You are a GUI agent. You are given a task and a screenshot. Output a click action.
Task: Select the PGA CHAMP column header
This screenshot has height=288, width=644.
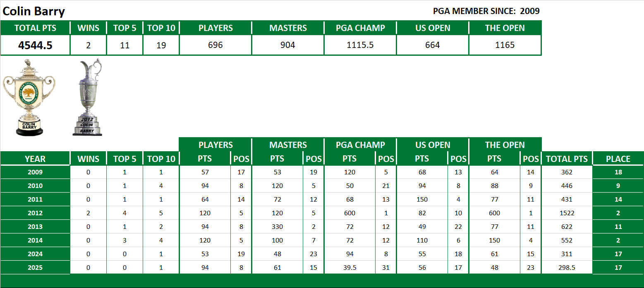[x=360, y=28]
